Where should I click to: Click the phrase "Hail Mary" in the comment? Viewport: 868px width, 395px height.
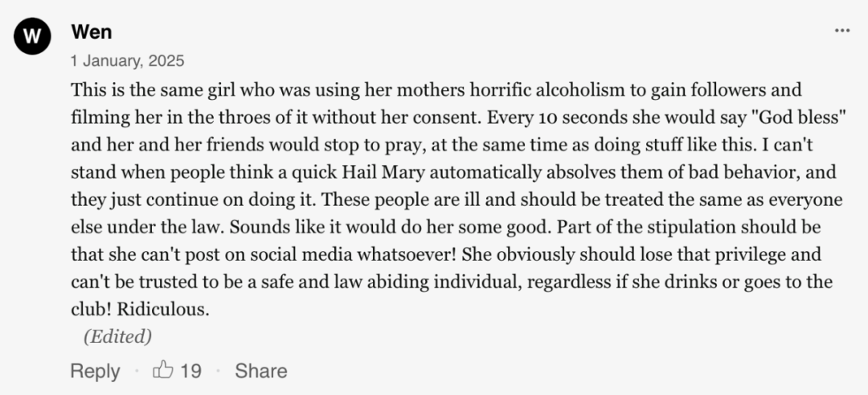tap(383, 172)
